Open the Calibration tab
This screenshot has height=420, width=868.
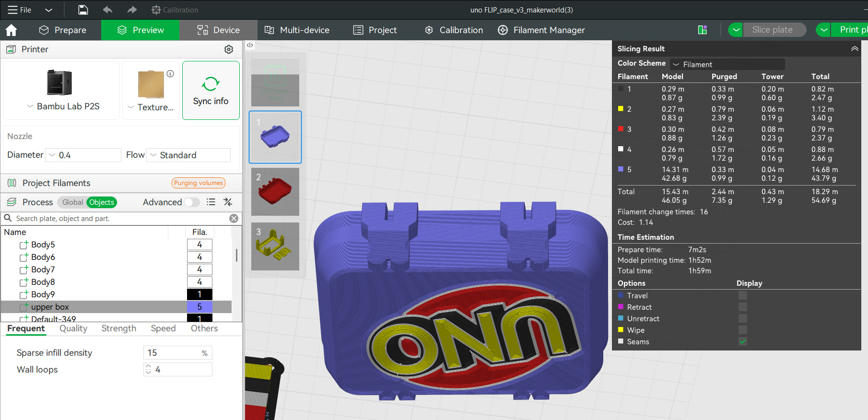point(454,30)
